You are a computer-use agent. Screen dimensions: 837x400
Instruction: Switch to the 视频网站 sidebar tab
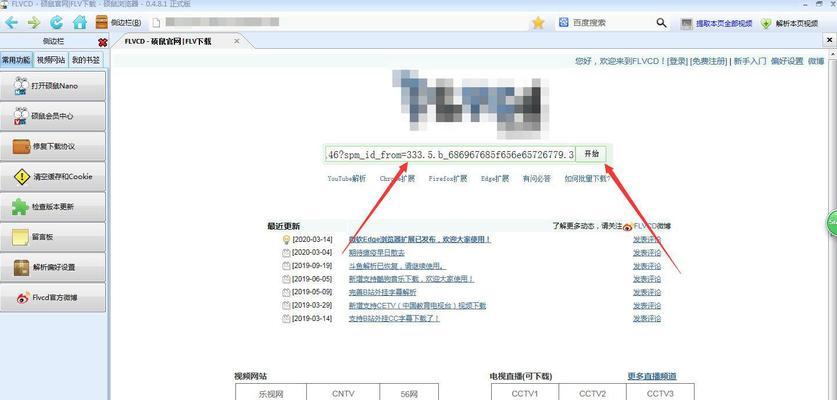coord(51,60)
